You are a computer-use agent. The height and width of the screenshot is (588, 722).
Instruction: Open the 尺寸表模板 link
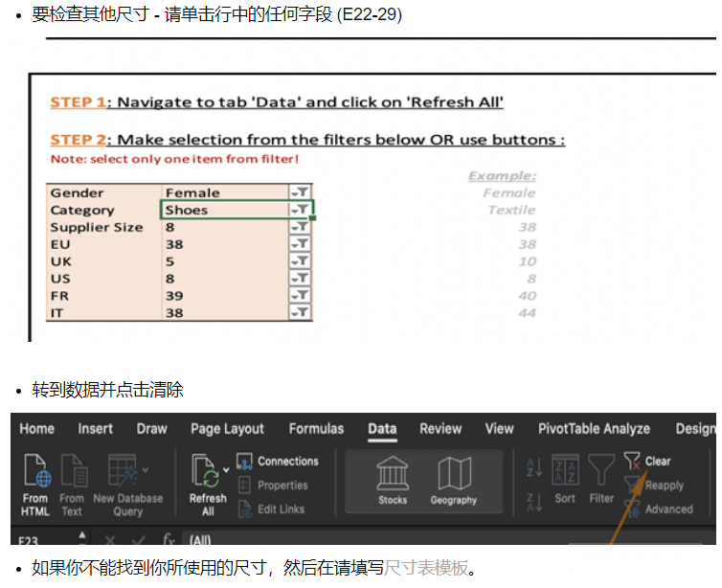click(x=426, y=568)
